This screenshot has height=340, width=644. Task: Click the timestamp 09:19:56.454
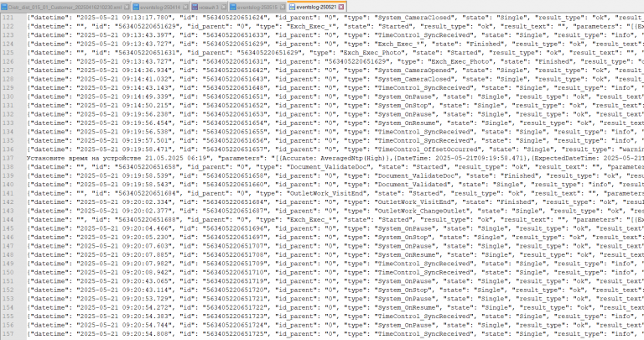[x=145, y=123]
